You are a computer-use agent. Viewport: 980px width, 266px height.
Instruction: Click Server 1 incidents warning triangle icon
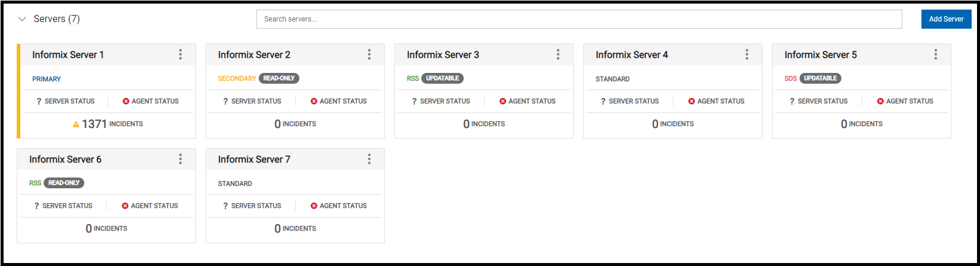click(x=76, y=124)
